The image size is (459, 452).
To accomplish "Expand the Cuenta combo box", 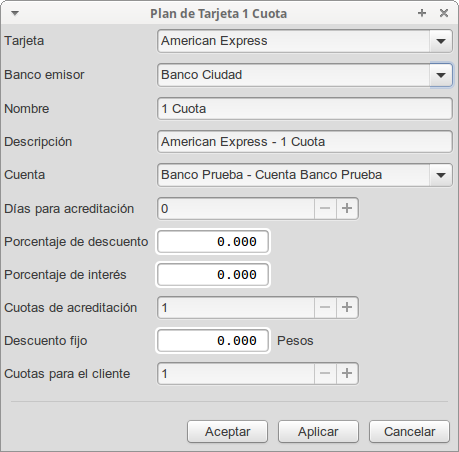I will 441,175.
